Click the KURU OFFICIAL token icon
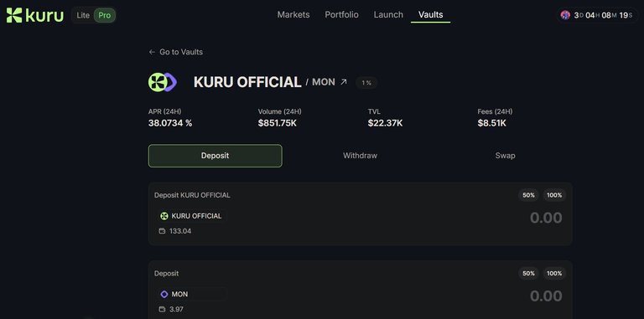The image size is (644, 319). click(164, 216)
